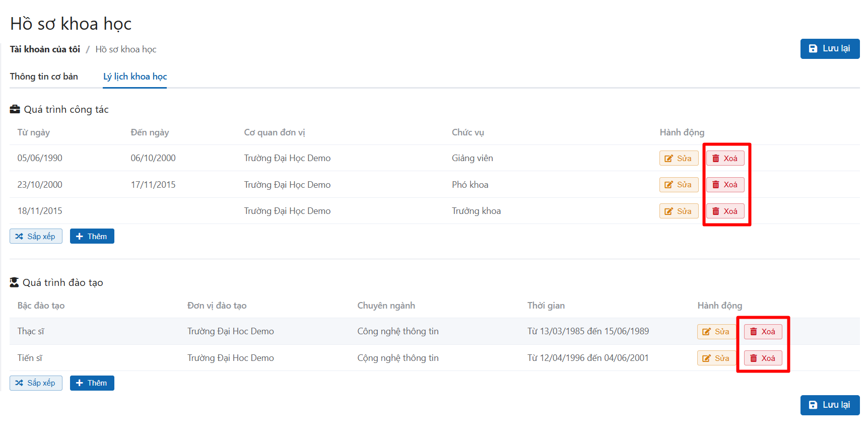Click the top Lưu lại save button

coord(829,49)
